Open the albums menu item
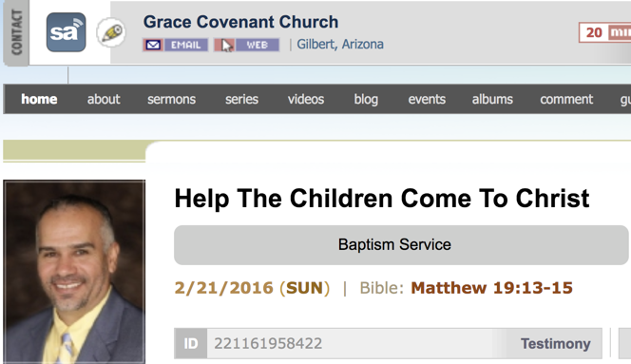 [492, 99]
